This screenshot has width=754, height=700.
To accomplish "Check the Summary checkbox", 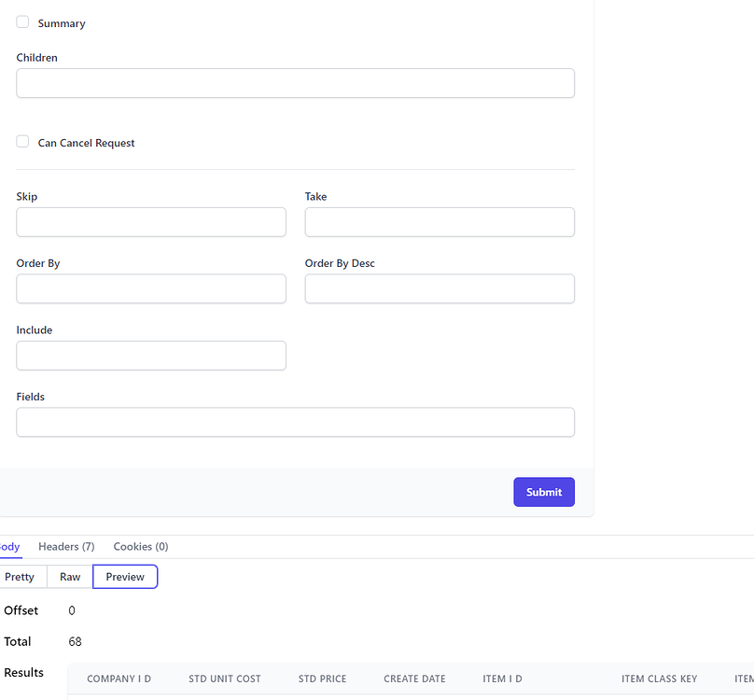I will point(22,22).
